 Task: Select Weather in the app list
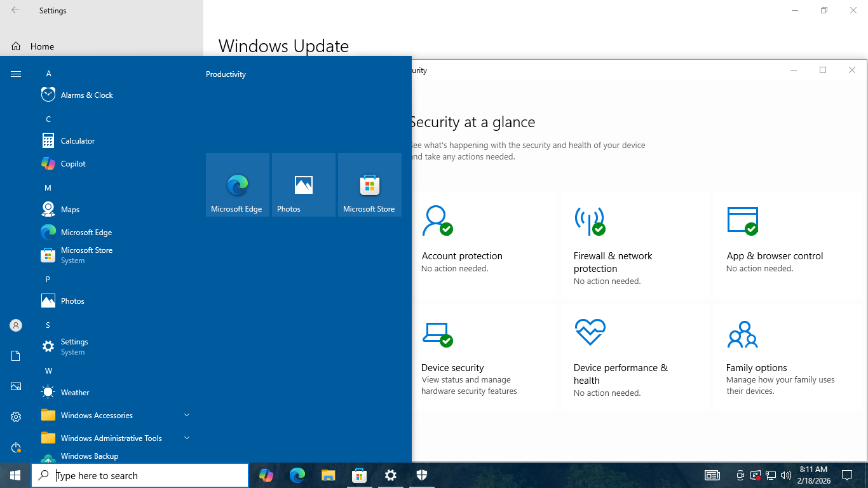click(75, 393)
